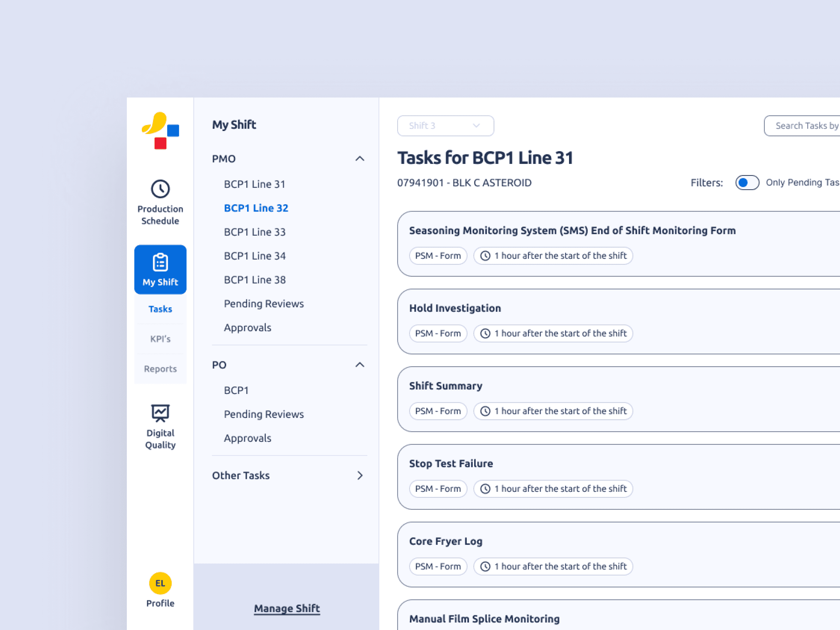
Task: Click the app logo icon
Action: tap(160, 131)
